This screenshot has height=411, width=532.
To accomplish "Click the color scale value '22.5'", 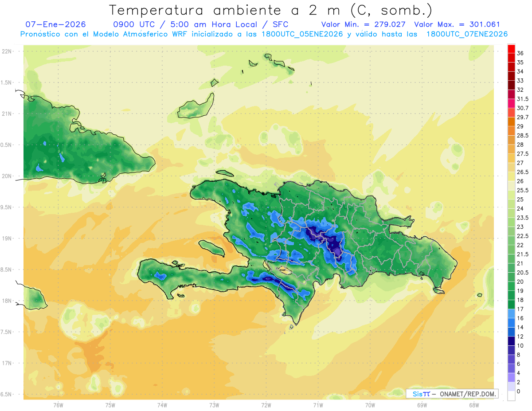I will tap(523, 236).
